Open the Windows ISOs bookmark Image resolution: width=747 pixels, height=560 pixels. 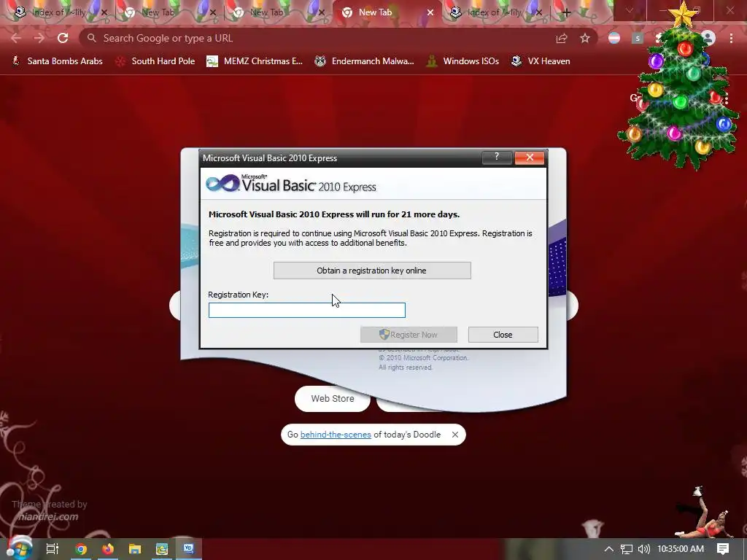click(462, 61)
